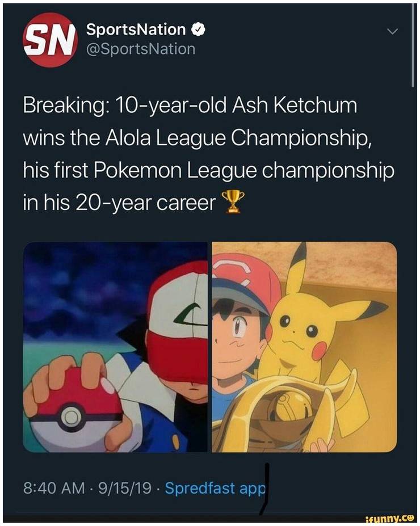Click the trophy emoji in the tweet

point(231,201)
